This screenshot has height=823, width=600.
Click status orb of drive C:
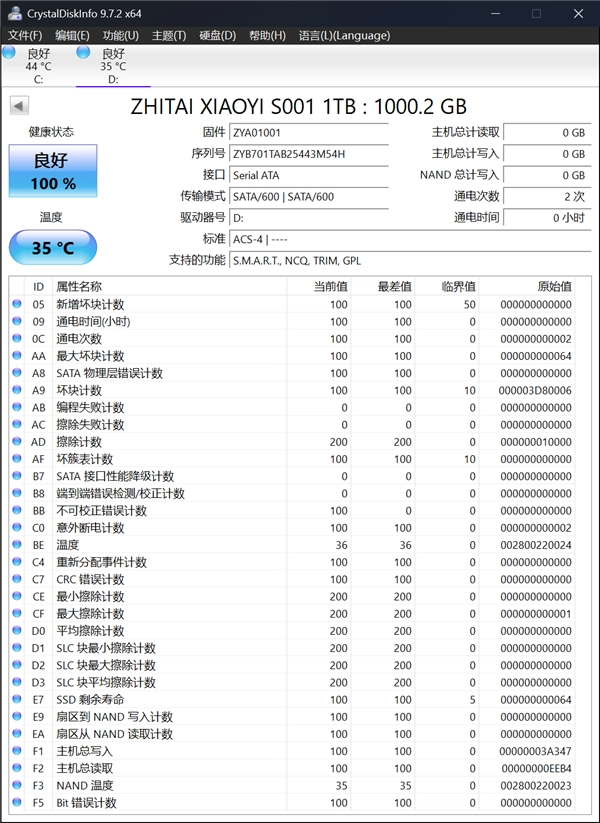pyautogui.click(x=9, y=52)
